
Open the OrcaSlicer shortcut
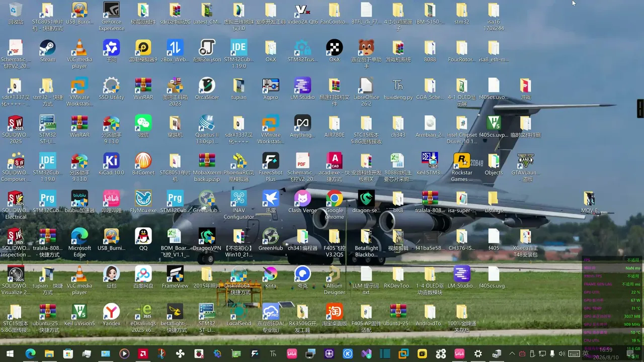(207, 89)
